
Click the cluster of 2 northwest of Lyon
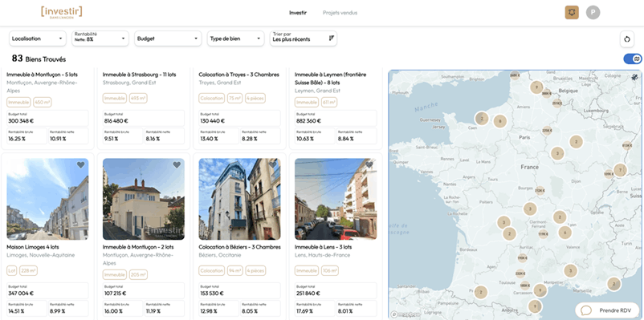click(560, 217)
